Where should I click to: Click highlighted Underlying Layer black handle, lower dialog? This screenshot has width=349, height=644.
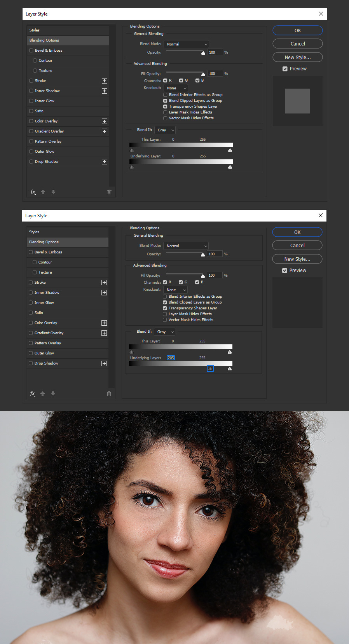point(210,368)
